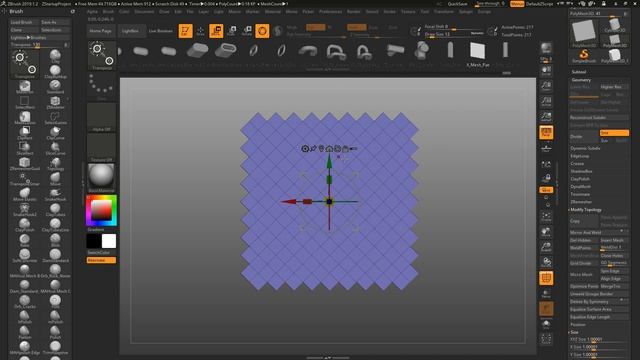The height and width of the screenshot is (360, 640).
Task: Open the Material menu
Action: pos(273,12)
